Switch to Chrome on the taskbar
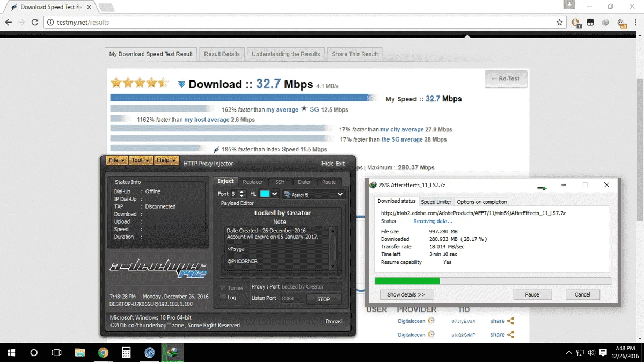 click(x=103, y=353)
